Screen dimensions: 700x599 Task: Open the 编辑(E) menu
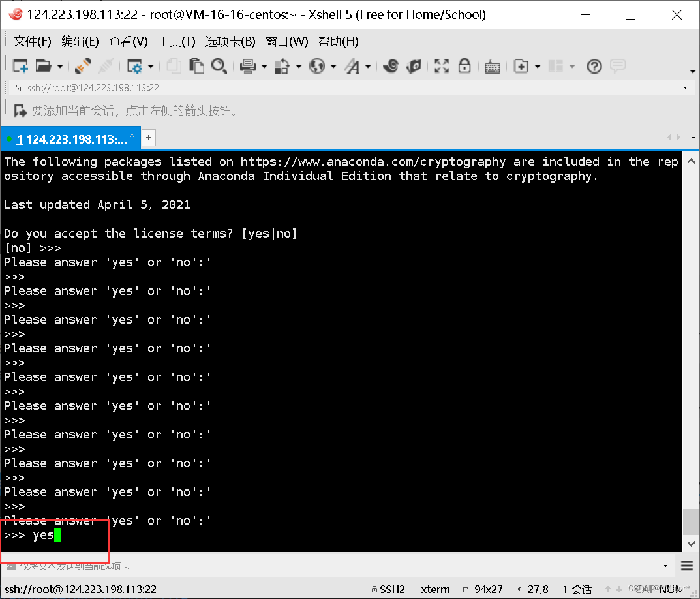click(80, 42)
